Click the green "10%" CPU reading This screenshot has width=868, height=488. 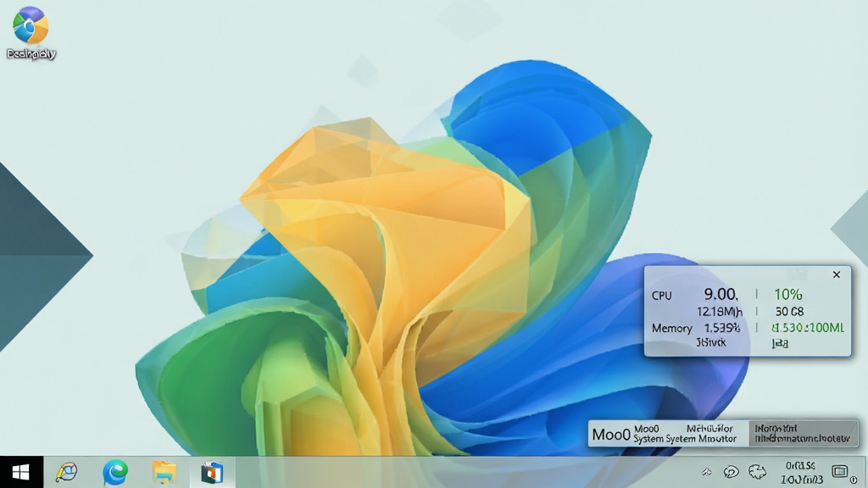coord(787,294)
